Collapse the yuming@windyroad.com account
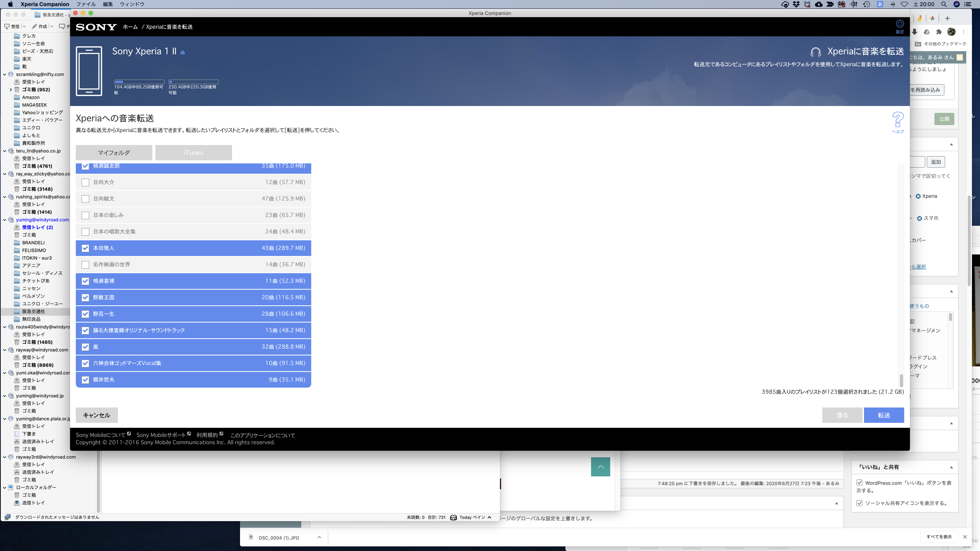This screenshot has height=551, width=980. click(x=5, y=220)
